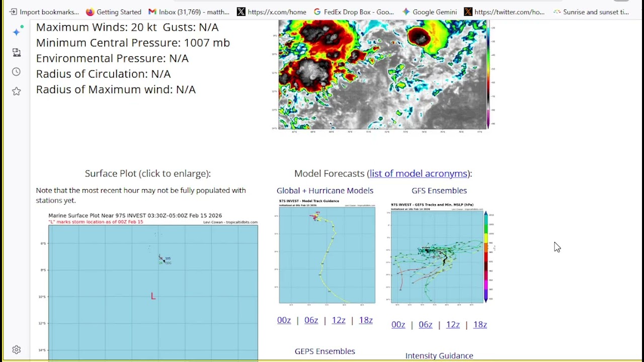644x362 pixels.
Task: Open the Import bookmarks bookmark
Action: [44, 12]
